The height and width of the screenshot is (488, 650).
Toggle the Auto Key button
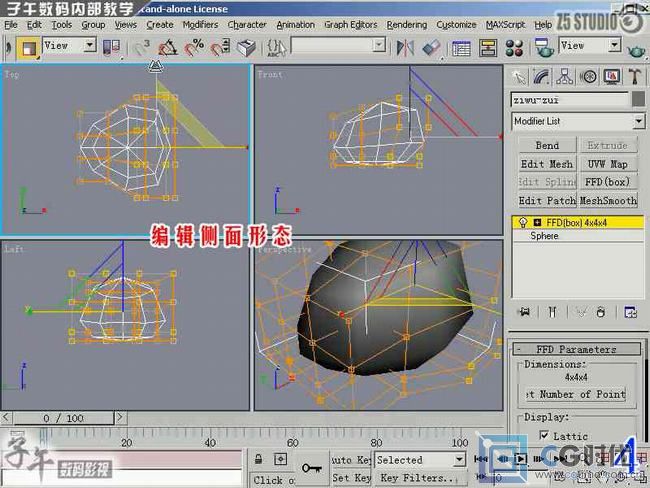(x=351, y=460)
